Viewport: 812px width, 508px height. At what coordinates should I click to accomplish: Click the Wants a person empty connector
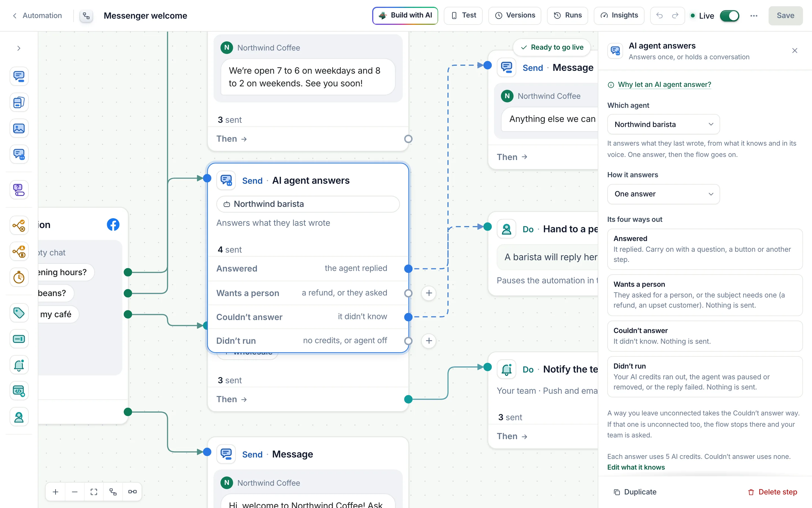coord(408,293)
